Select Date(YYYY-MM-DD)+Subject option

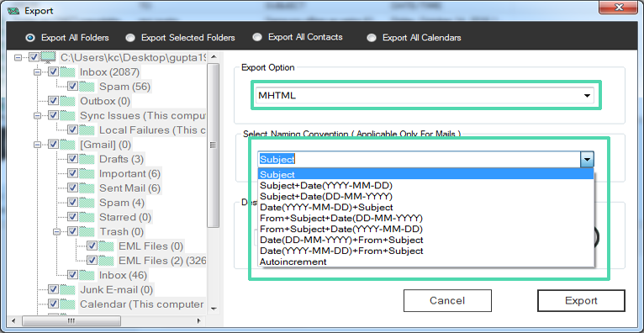(x=425, y=208)
